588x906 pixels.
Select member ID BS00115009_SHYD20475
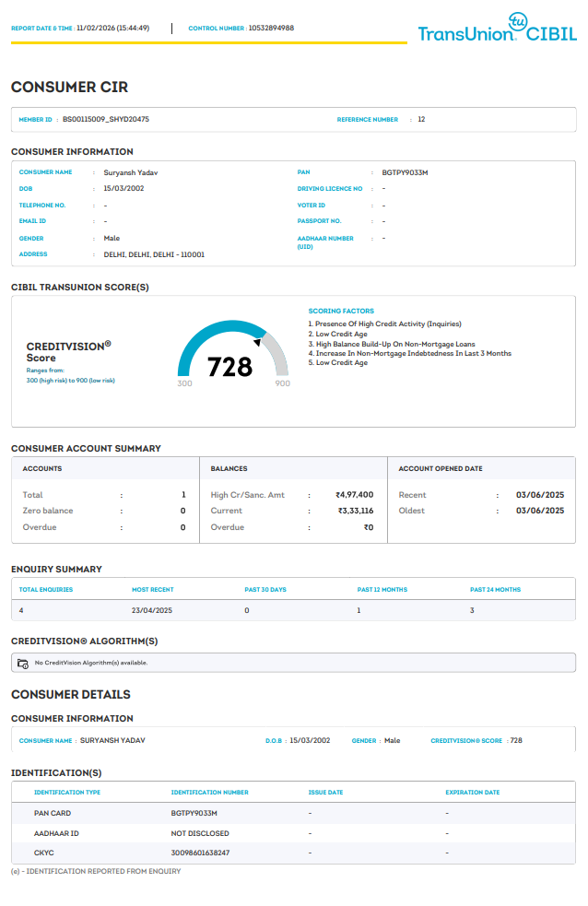click(106, 119)
